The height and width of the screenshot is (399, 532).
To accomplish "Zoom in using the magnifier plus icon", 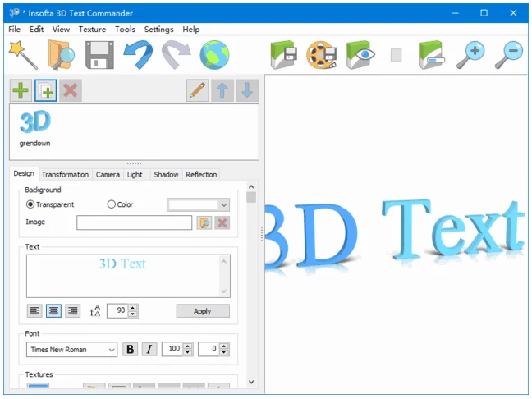I will point(472,54).
